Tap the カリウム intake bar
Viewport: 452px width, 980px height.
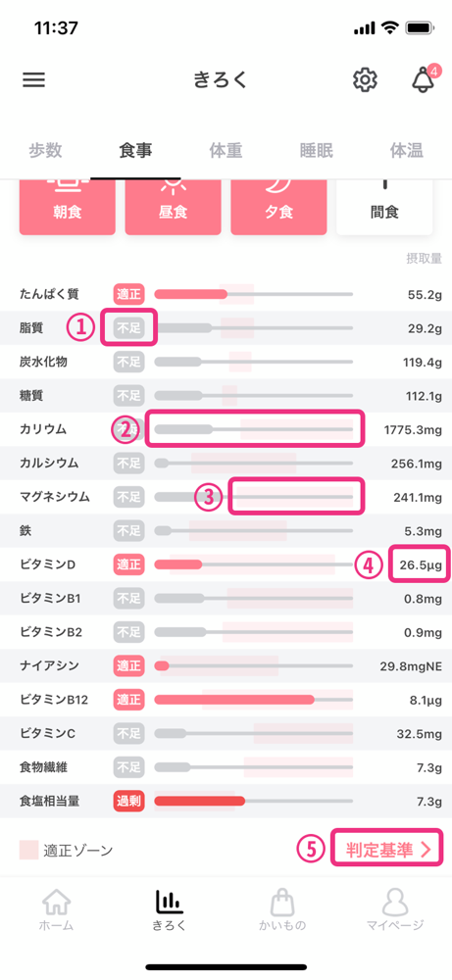(x=254, y=429)
